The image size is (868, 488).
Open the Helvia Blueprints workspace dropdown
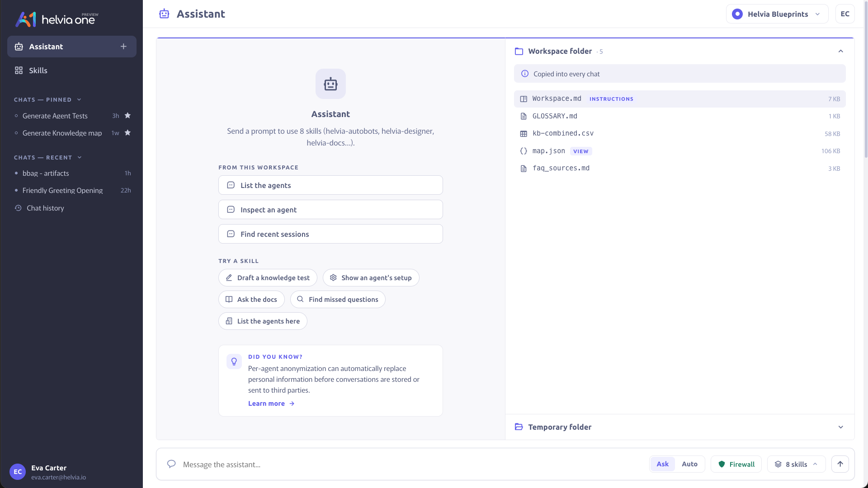[777, 14]
